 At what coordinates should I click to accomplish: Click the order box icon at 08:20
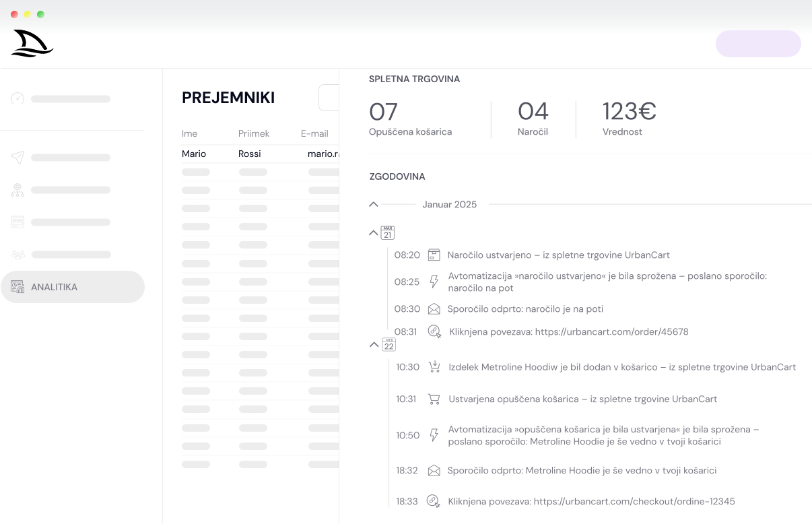coord(434,255)
